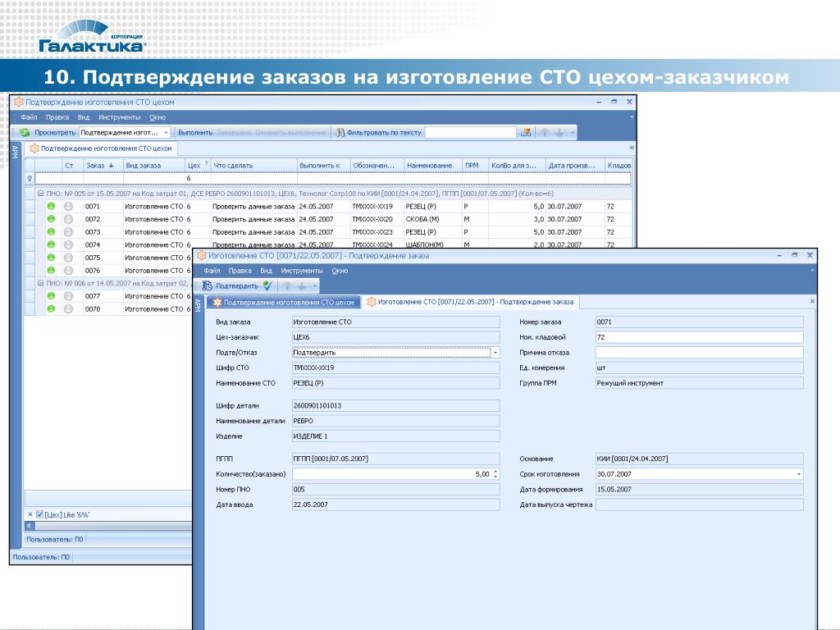Click the Выполнить к column header
Screen dimensions: 840x630
coord(323,166)
